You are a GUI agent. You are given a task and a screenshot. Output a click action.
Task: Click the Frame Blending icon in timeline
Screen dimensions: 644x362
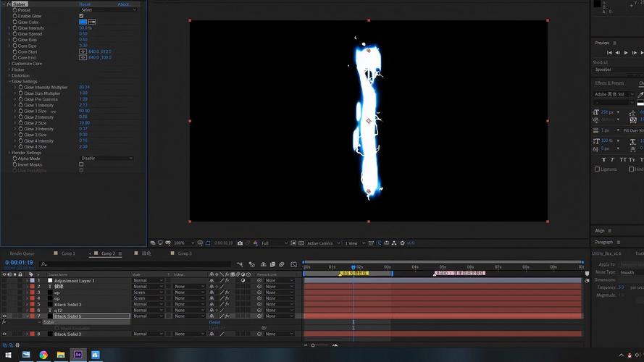tap(272, 265)
